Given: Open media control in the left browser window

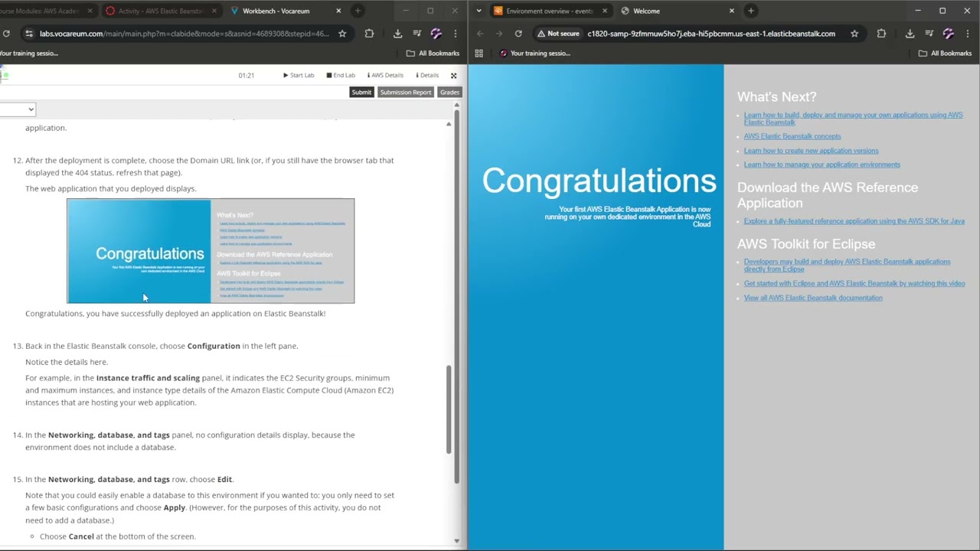Looking at the screenshot, I should pyautogui.click(x=417, y=34).
